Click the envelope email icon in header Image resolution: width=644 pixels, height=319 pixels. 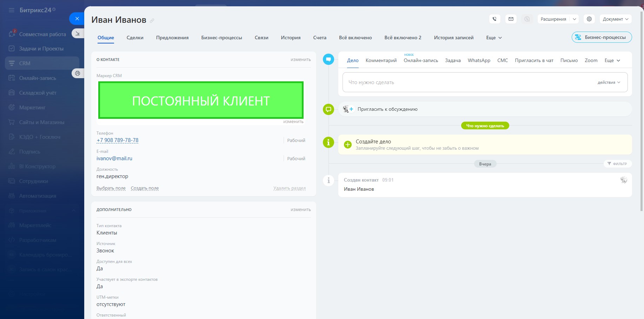[x=511, y=19]
